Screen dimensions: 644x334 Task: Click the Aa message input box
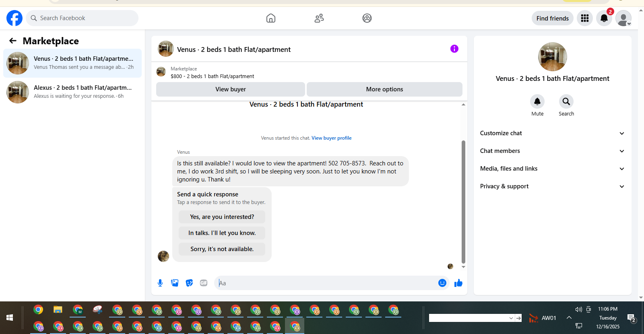(x=326, y=283)
